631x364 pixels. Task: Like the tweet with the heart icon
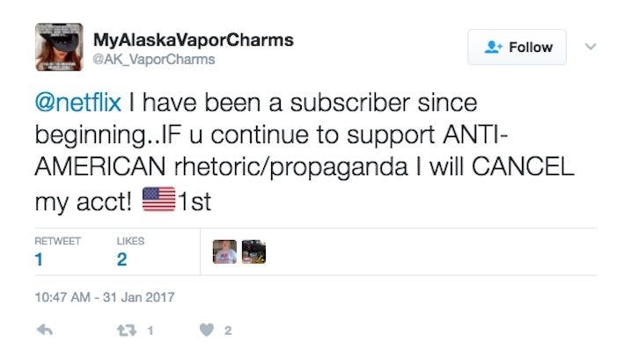pyautogui.click(x=207, y=331)
